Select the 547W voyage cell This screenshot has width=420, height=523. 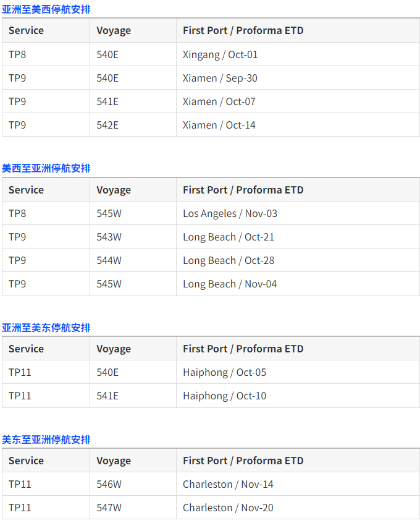[x=109, y=508]
